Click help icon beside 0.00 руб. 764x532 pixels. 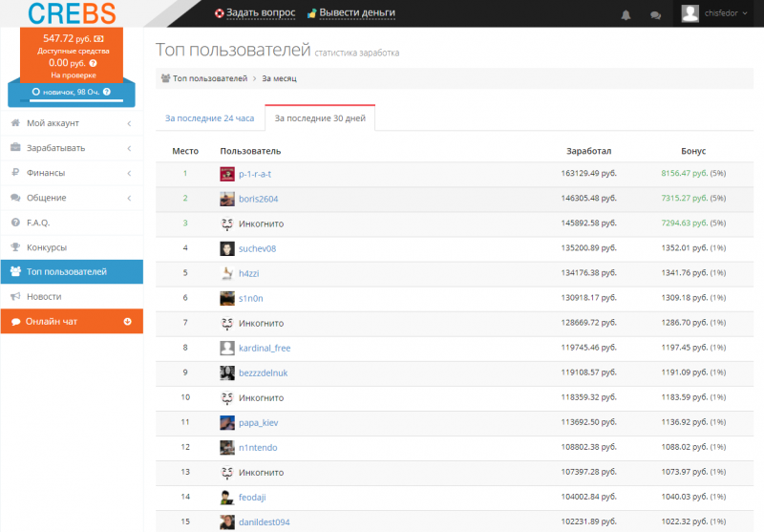93,63
